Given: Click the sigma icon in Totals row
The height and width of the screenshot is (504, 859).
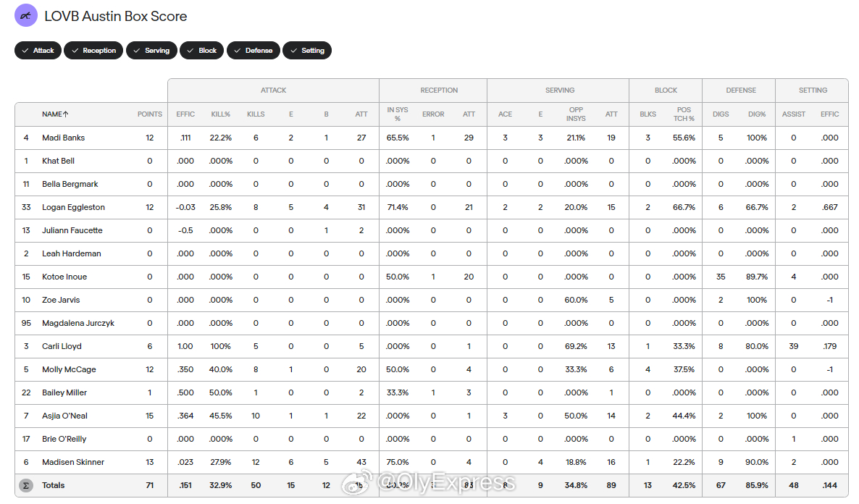Looking at the screenshot, I should pyautogui.click(x=26, y=485).
